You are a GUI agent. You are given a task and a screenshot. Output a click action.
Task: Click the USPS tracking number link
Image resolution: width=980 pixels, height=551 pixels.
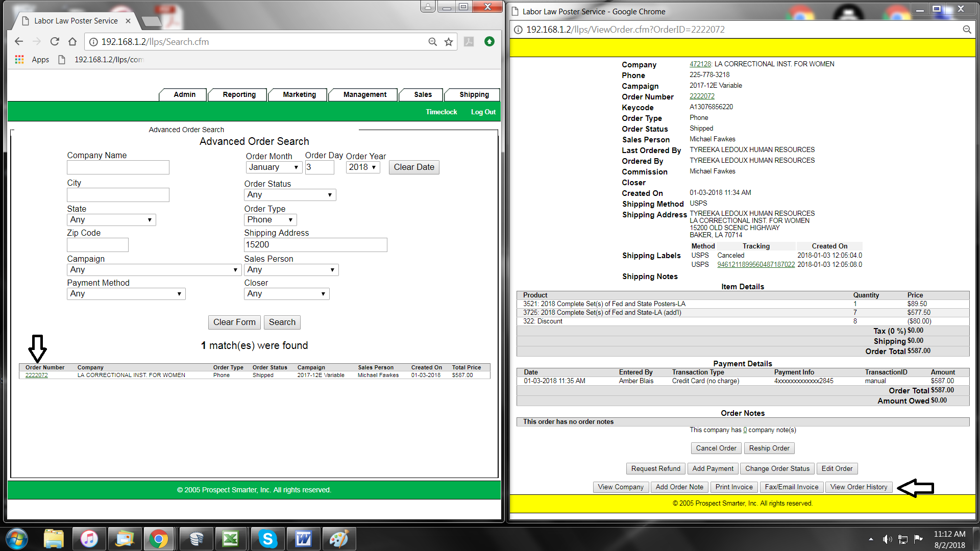pos(756,265)
